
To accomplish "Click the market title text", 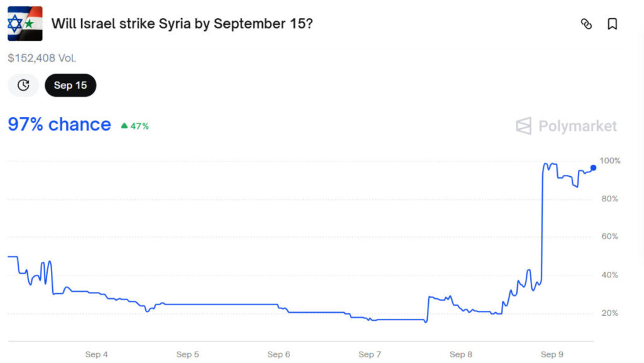I will click(x=182, y=24).
